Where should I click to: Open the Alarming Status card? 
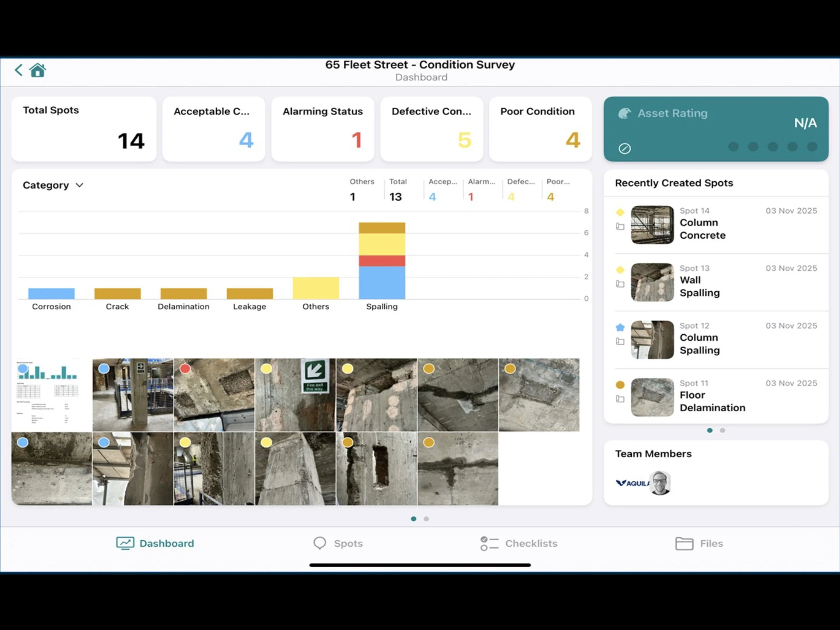323,129
